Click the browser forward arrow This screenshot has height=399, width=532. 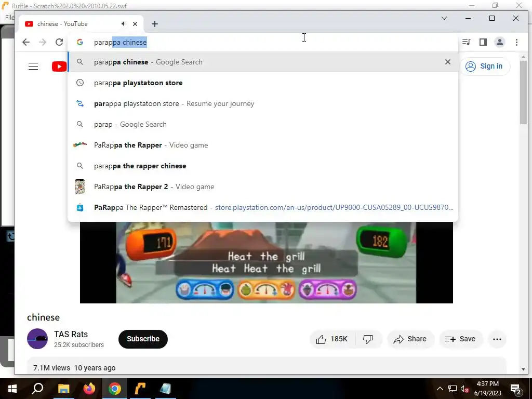coord(43,42)
